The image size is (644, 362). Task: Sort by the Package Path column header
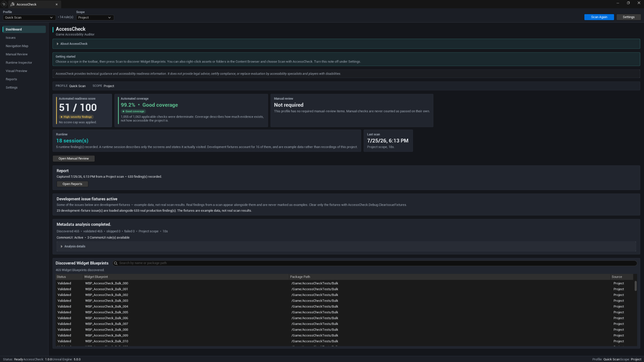[450, 277]
